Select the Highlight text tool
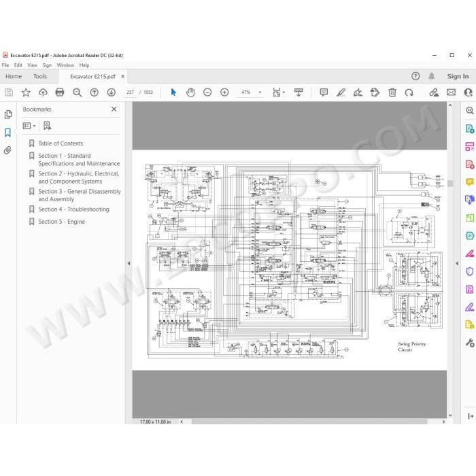Viewport: 476px width, 476px height. click(341, 92)
